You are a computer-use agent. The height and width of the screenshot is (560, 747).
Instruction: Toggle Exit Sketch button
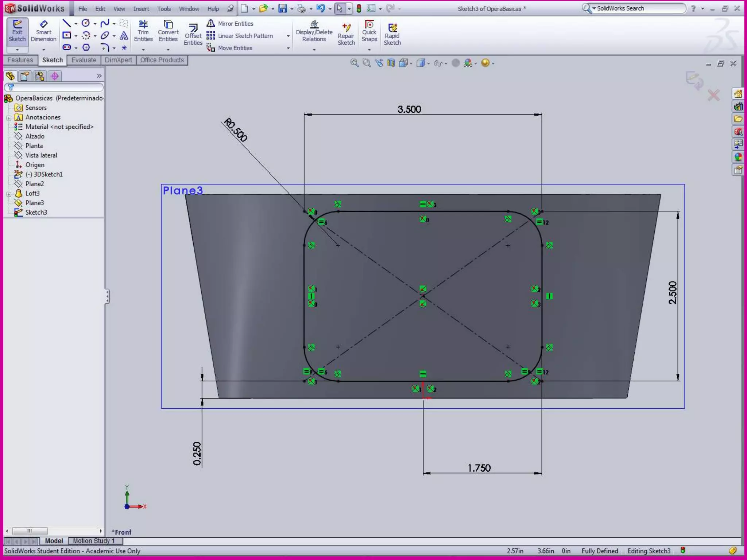pos(17,32)
